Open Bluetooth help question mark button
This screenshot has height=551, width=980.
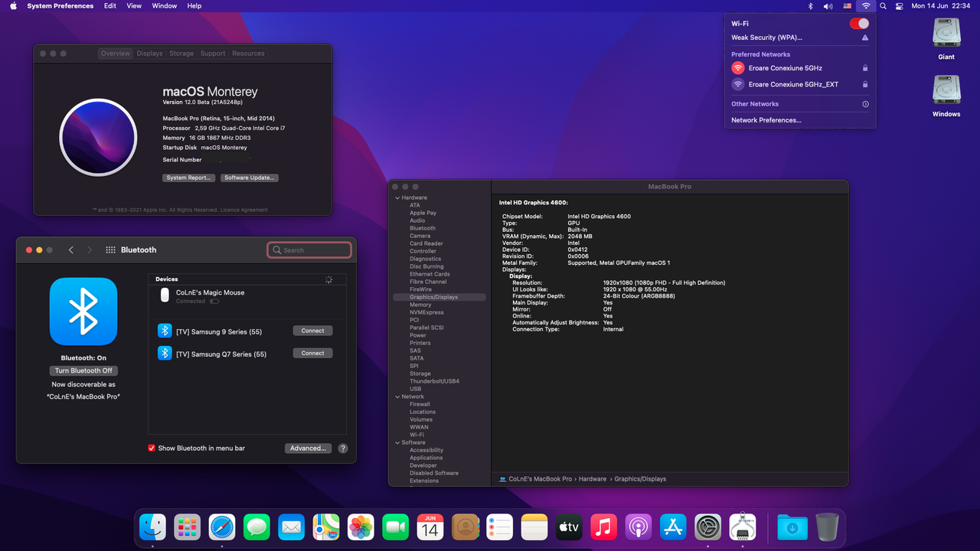click(x=343, y=448)
